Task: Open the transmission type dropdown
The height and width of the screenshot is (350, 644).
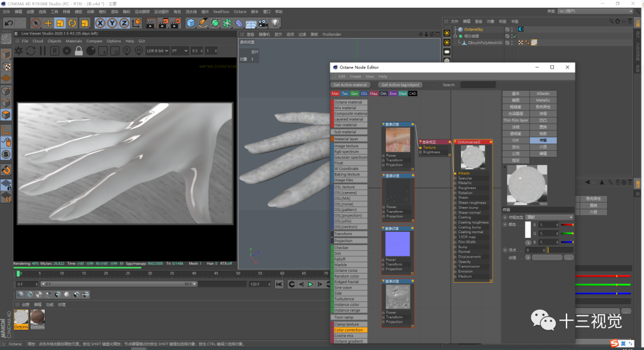Action: pyautogui.click(x=550, y=217)
